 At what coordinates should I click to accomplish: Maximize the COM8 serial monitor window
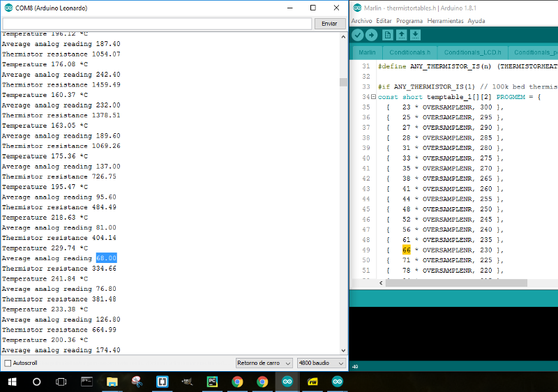pos(312,8)
